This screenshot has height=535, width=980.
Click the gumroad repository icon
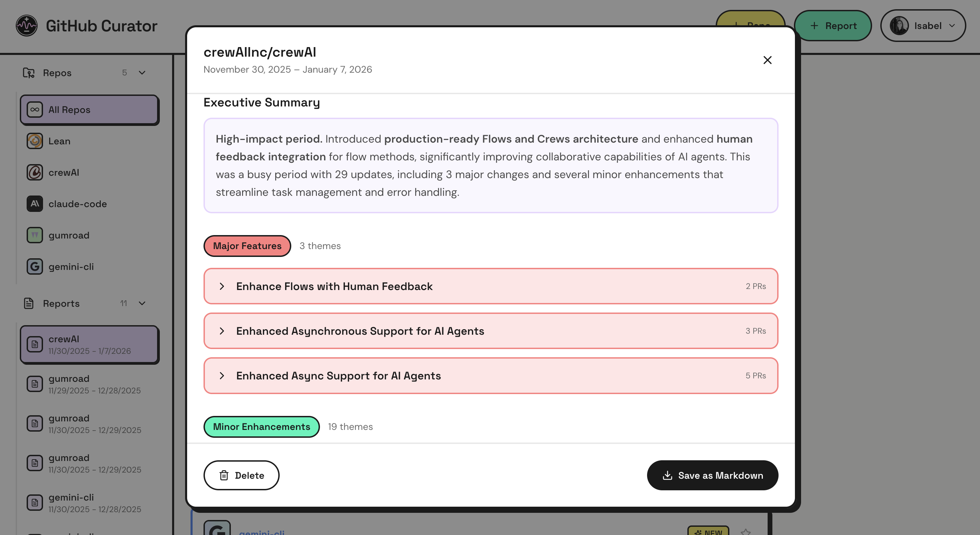pyautogui.click(x=34, y=235)
